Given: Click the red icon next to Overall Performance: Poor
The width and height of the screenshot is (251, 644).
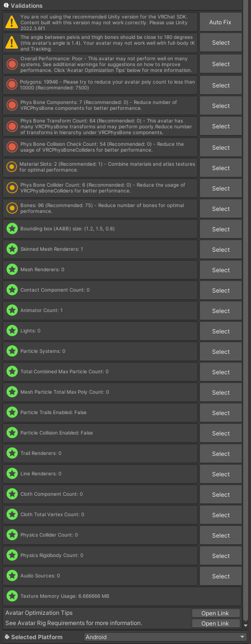Looking at the screenshot, I should (12, 64).
